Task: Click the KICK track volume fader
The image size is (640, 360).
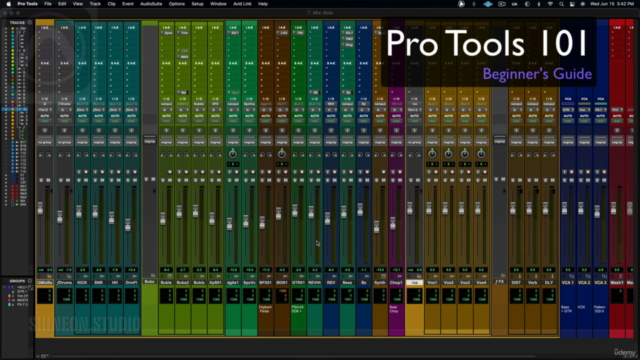Action: pyautogui.click(x=79, y=211)
